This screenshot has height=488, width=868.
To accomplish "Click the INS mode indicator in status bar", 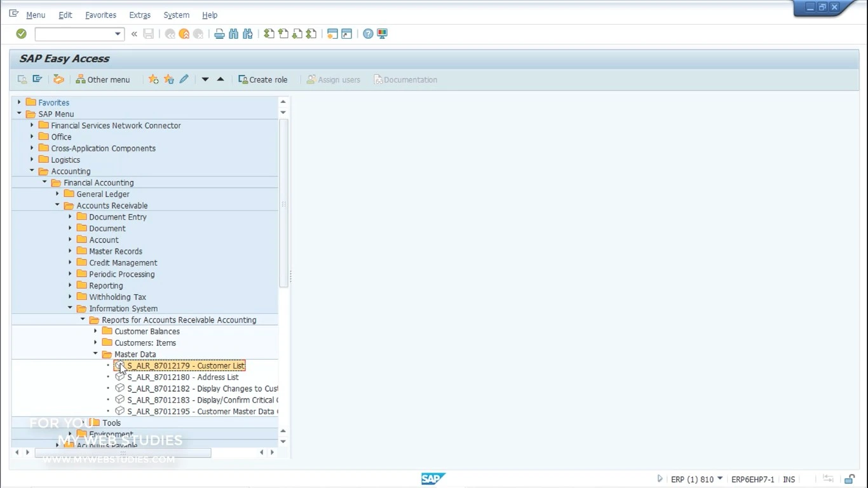I will pyautogui.click(x=789, y=480).
